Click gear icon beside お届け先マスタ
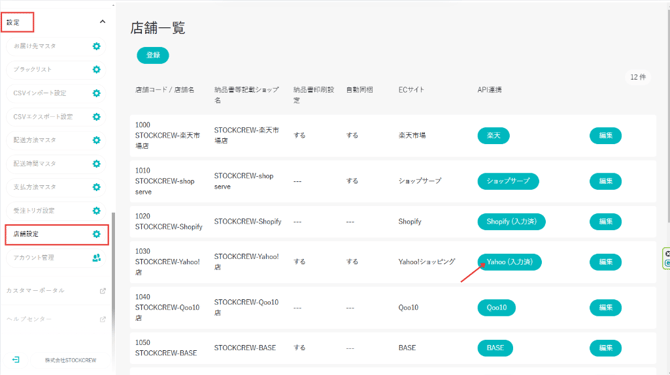Screen dimensions: 670x375 97,46
